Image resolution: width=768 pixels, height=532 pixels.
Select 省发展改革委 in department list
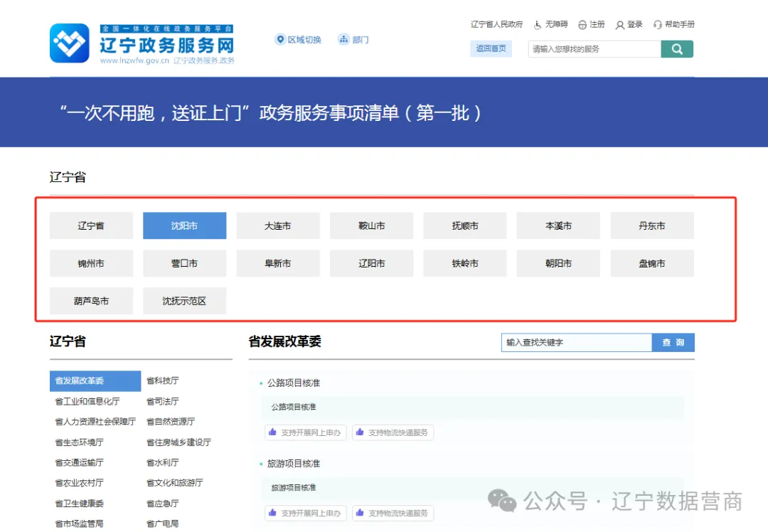pyautogui.click(x=95, y=381)
